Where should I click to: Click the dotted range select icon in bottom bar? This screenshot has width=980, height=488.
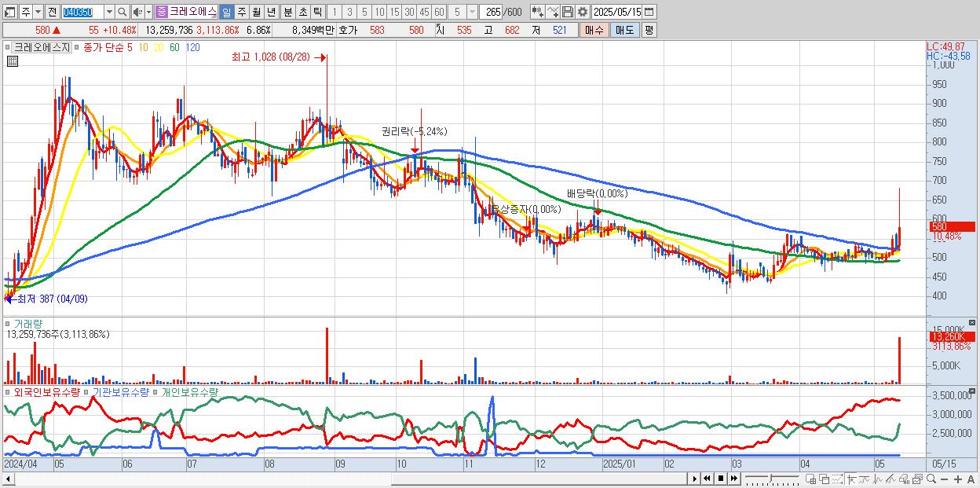click(837, 479)
